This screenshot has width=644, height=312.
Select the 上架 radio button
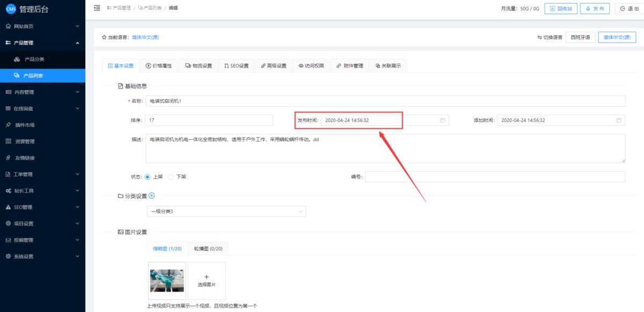point(148,177)
